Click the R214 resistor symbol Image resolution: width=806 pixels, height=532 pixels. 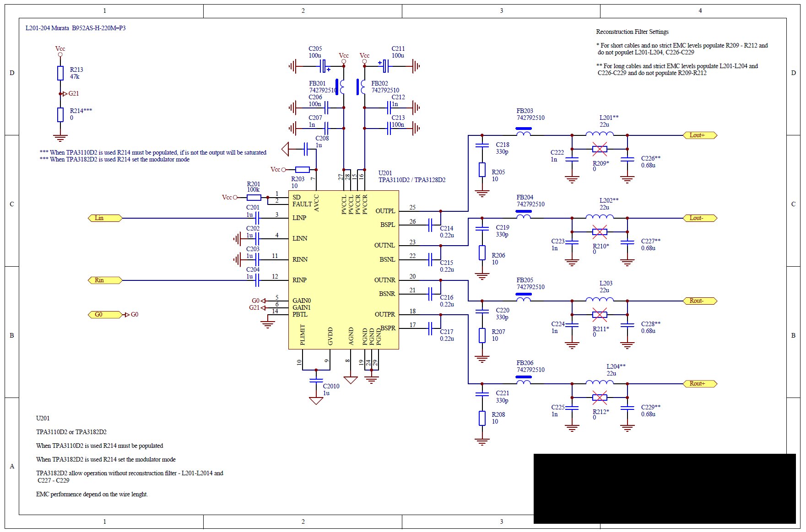click(60, 115)
